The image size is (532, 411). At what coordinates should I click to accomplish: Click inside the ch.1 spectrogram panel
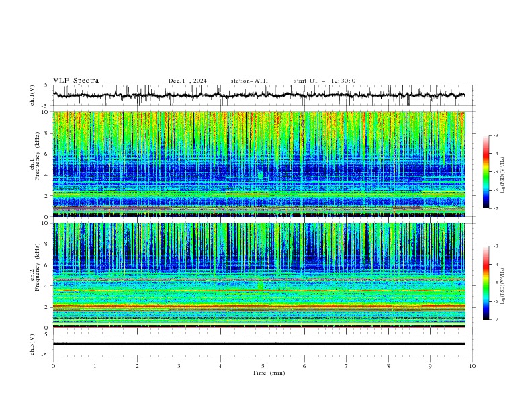click(259, 164)
